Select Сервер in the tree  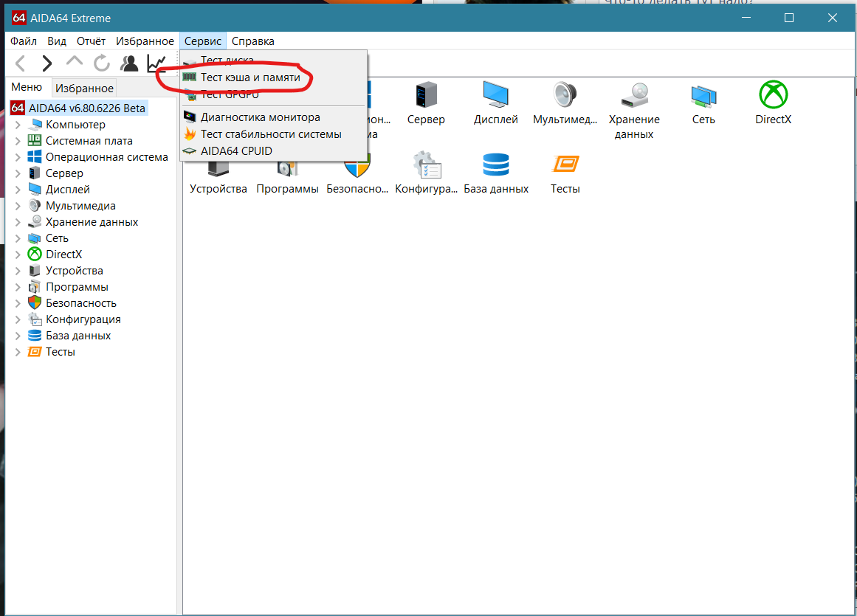[x=64, y=173]
